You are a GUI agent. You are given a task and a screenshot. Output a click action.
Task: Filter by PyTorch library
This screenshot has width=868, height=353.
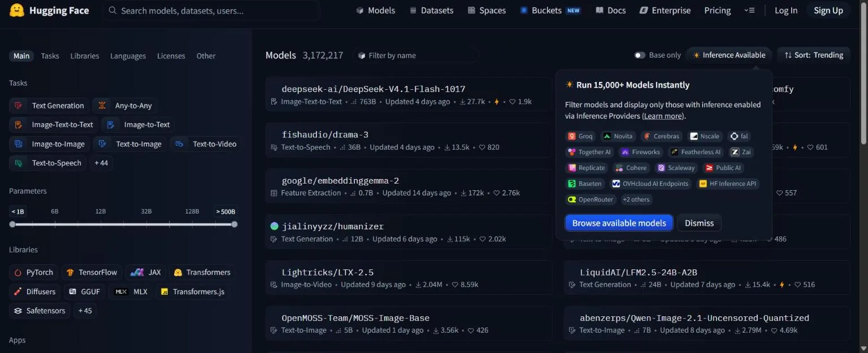pos(34,272)
